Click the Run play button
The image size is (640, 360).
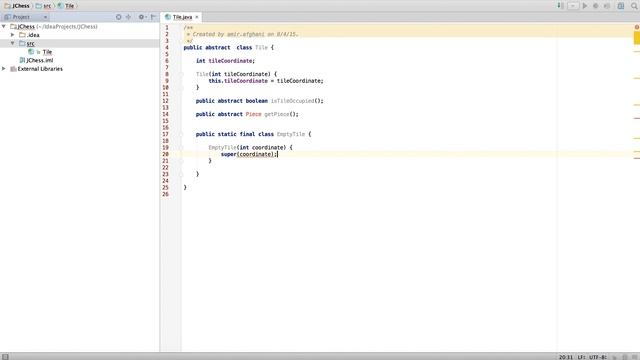585,6
